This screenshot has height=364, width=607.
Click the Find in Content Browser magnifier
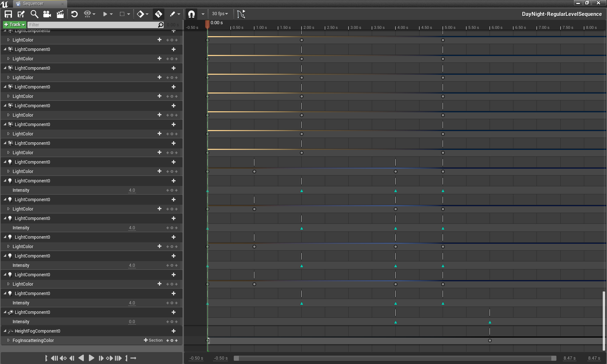tap(34, 14)
